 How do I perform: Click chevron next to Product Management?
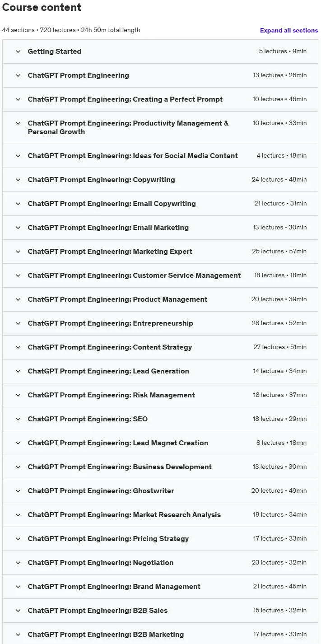(x=18, y=299)
